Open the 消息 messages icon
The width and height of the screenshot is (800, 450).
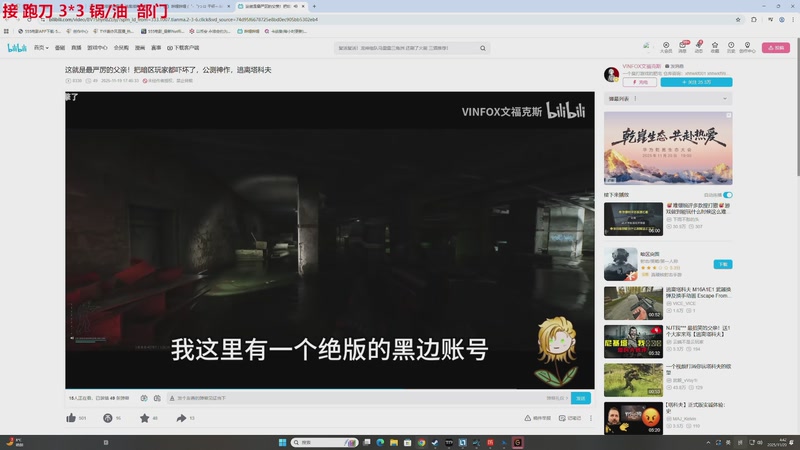point(683,47)
